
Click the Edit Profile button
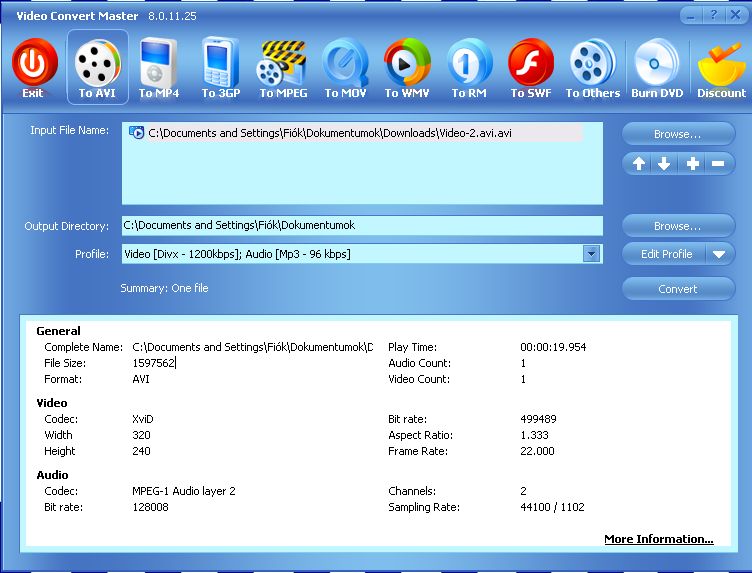coord(665,254)
